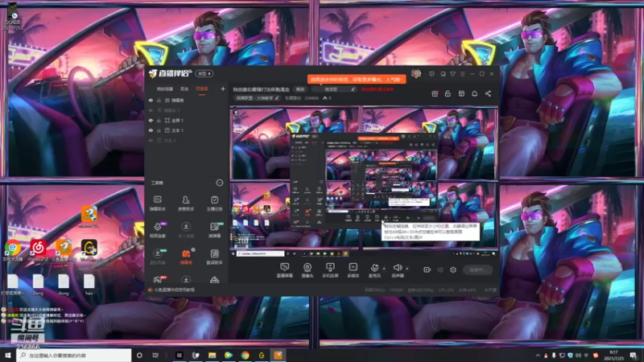Viewport: 644px width, 362px height.
Task: Add a 直播屏幕 screen capture source
Action: coord(284,270)
